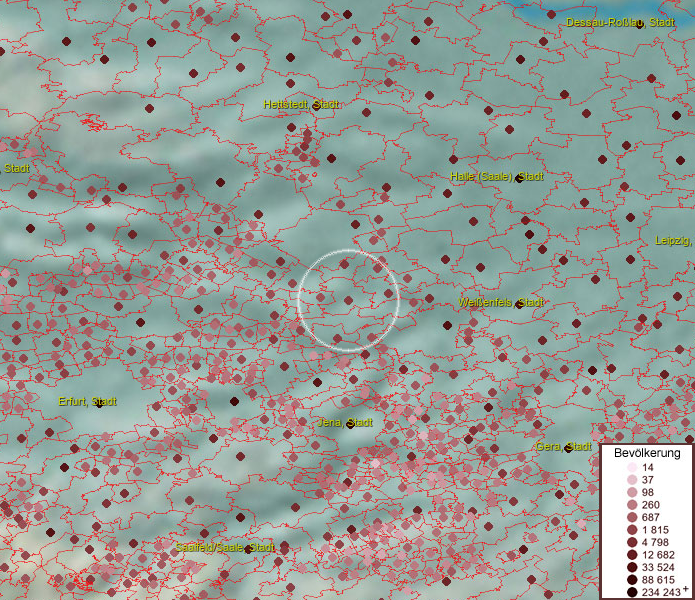
Task: Select the "Gera, Stadt" map label
Action: pos(563,446)
